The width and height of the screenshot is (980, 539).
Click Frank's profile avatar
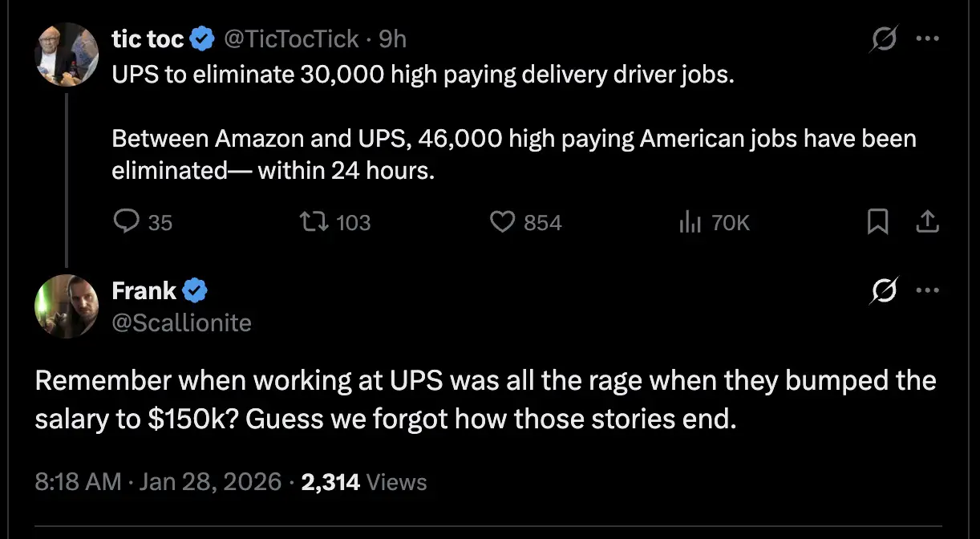tap(67, 306)
